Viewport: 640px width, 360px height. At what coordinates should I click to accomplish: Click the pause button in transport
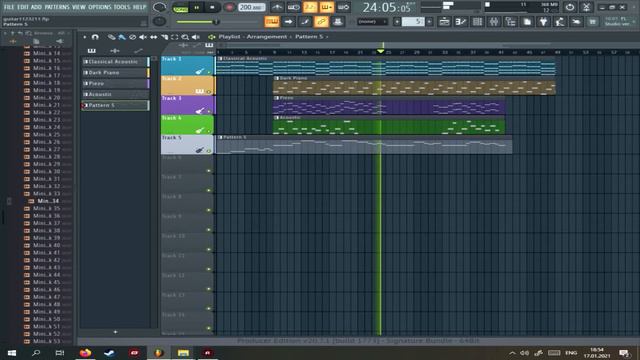196,7
